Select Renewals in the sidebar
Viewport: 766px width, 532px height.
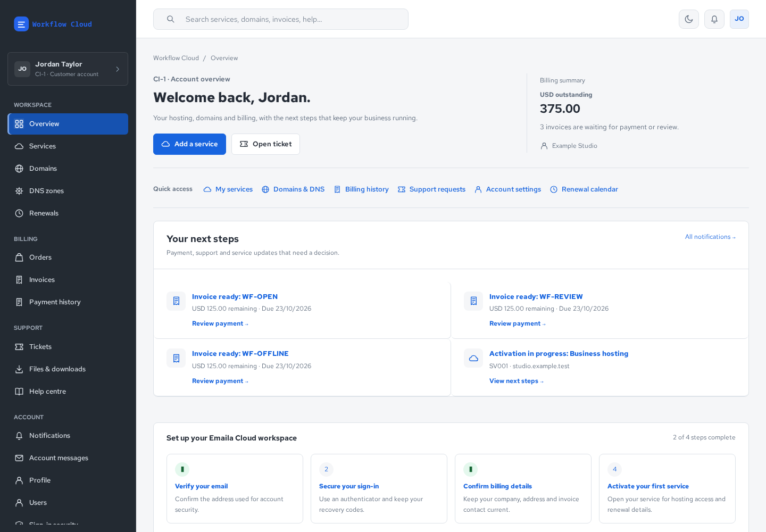pos(68,213)
